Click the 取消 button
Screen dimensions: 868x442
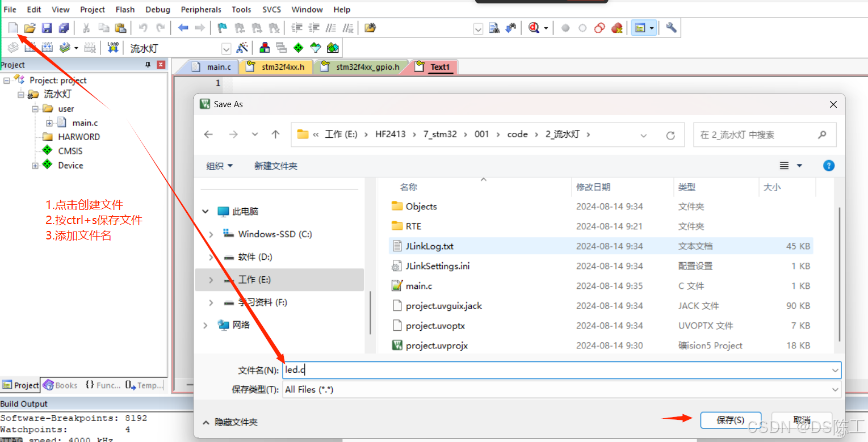pos(802,420)
